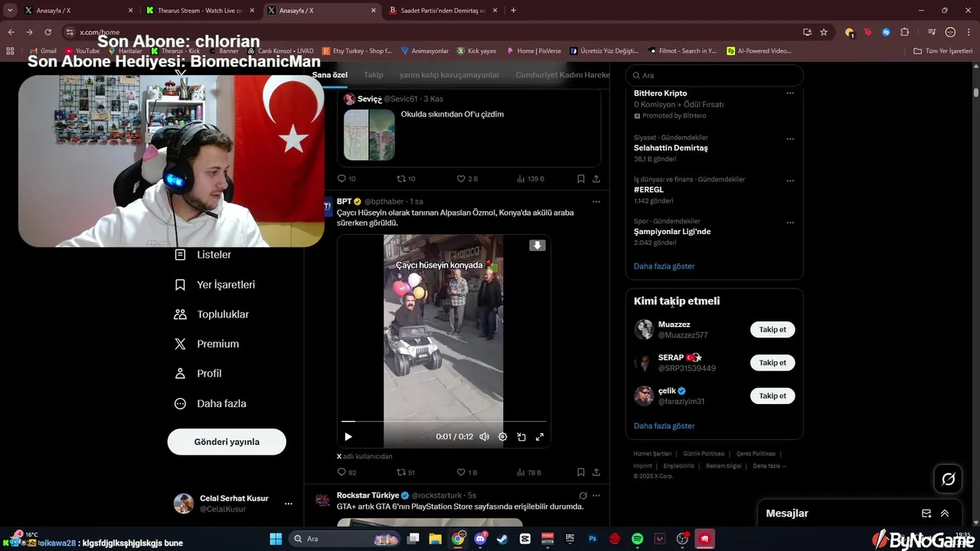Open Windows Start menu
980x551 pixels.
pos(276,539)
